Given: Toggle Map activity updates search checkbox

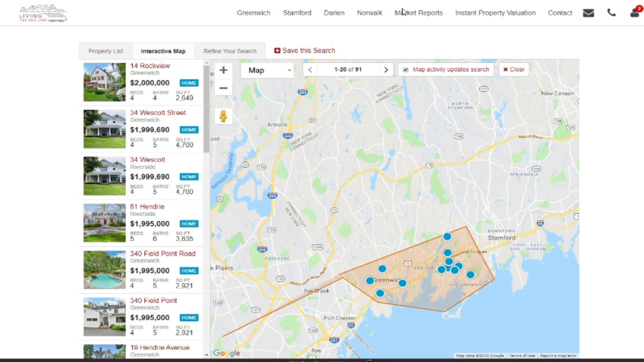Looking at the screenshot, I should coord(406,70).
